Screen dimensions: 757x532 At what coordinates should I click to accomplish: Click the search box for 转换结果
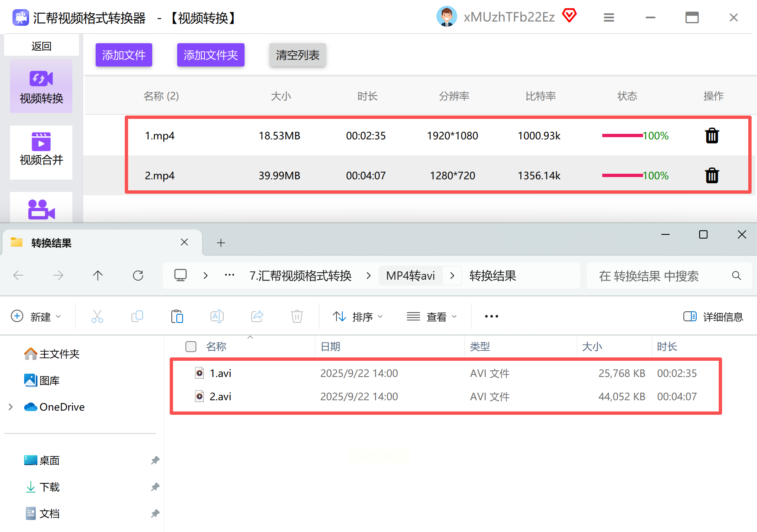tap(661, 276)
